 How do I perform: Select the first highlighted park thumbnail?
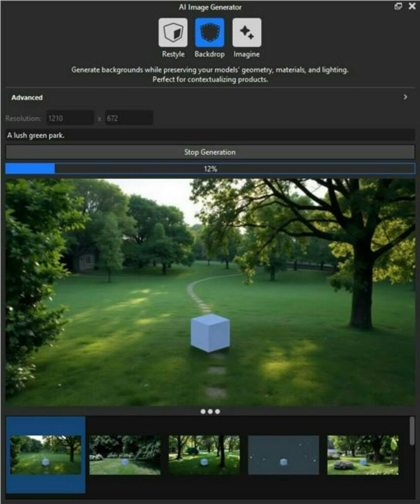click(x=46, y=455)
